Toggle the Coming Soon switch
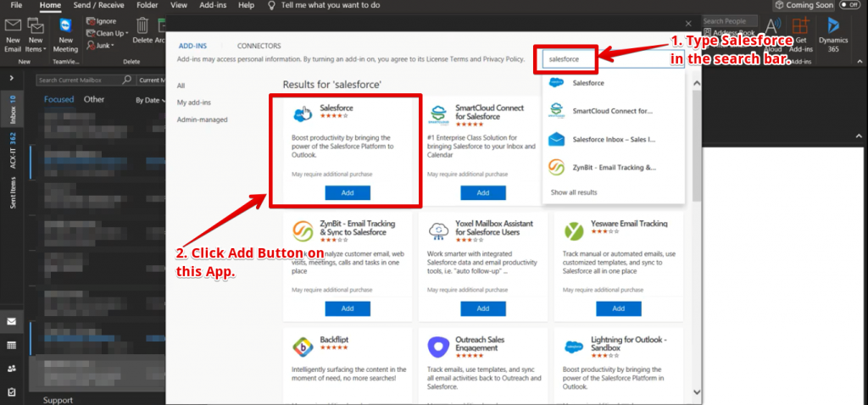868x405 pixels. [x=849, y=5]
